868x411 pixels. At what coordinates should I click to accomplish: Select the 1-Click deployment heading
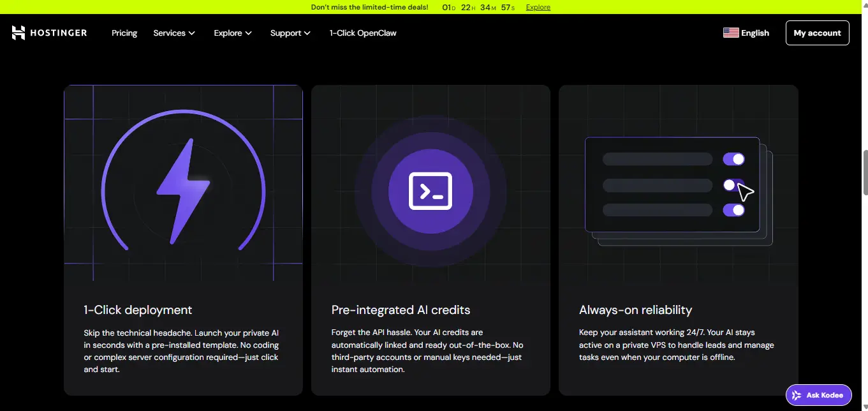[138, 310]
